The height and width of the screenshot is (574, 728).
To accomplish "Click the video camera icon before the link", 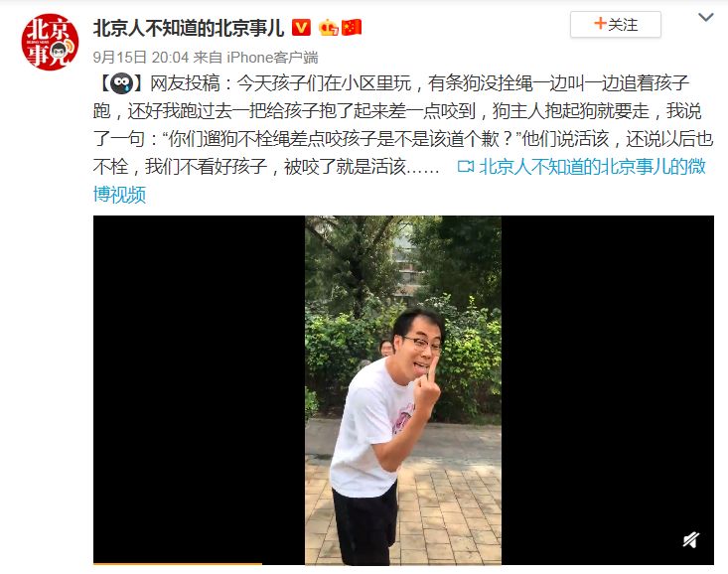I will coord(465,166).
